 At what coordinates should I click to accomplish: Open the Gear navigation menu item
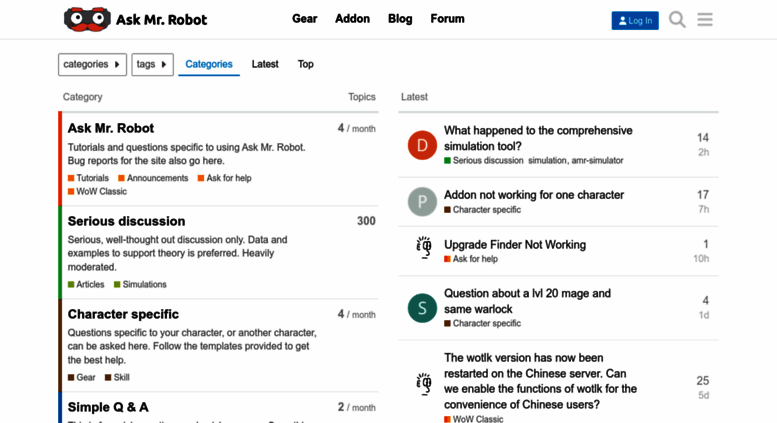(305, 19)
